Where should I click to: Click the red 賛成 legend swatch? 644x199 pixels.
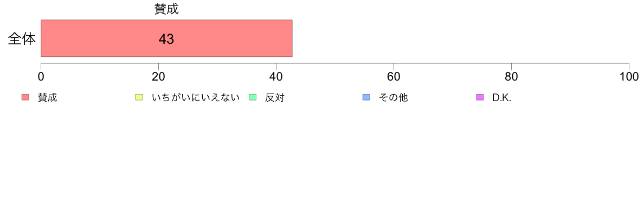[x=25, y=97]
